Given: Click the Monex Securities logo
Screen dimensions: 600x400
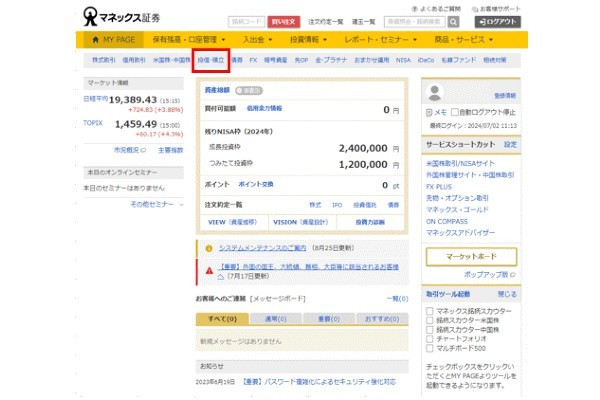Looking at the screenshot, I should pyautogui.click(x=121, y=17).
